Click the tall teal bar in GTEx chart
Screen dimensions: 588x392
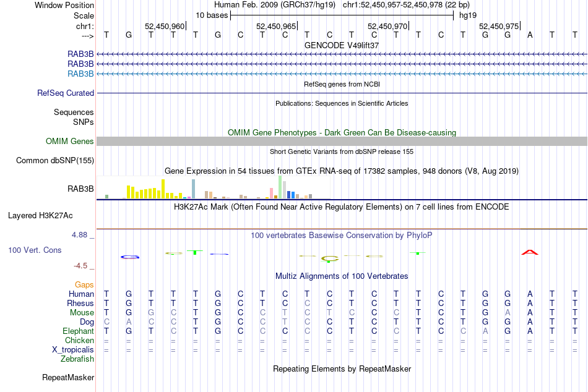pos(193,189)
